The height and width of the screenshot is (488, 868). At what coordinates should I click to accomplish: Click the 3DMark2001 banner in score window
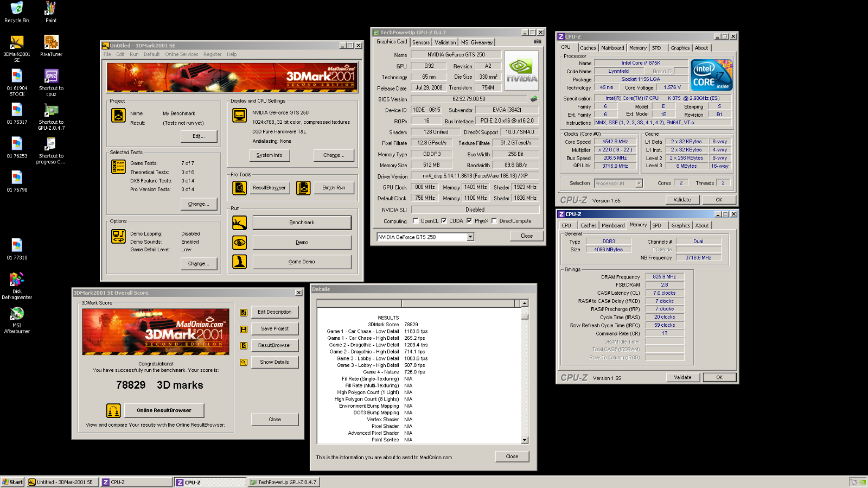[156, 332]
